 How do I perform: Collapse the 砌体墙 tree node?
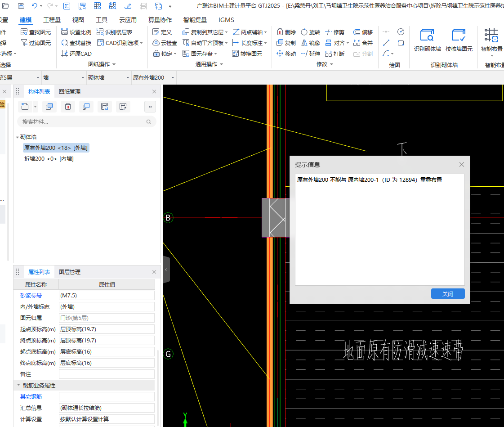pyautogui.click(x=18, y=137)
